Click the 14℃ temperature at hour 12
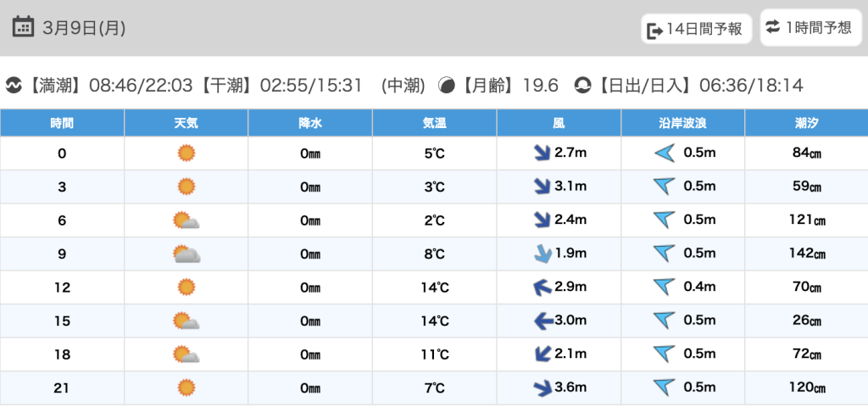Image resolution: width=868 pixels, height=407 pixels. point(434,287)
